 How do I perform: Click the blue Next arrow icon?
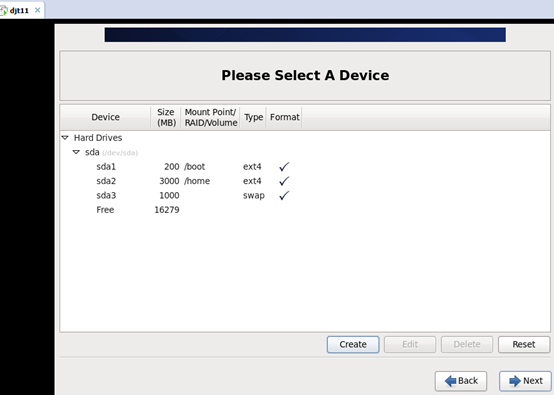515,381
